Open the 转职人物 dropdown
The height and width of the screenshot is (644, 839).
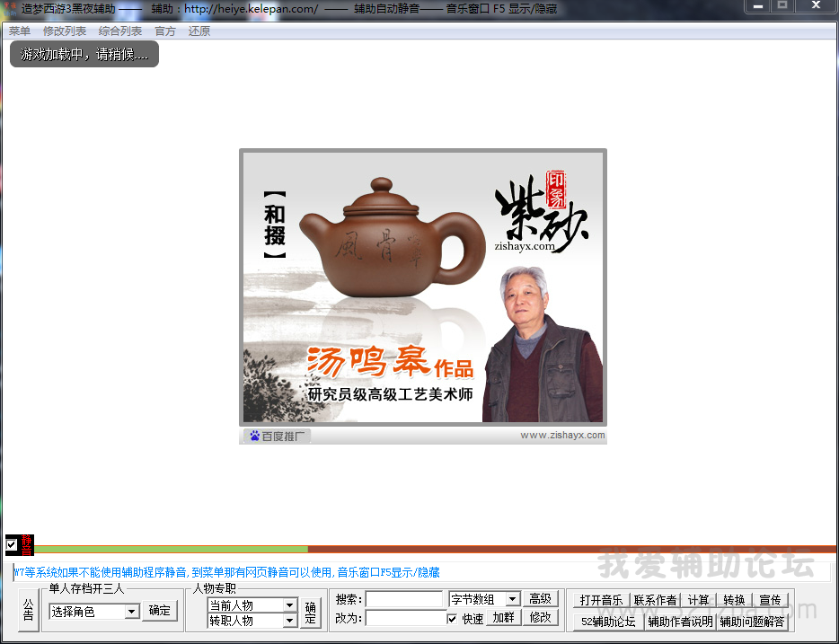point(289,621)
